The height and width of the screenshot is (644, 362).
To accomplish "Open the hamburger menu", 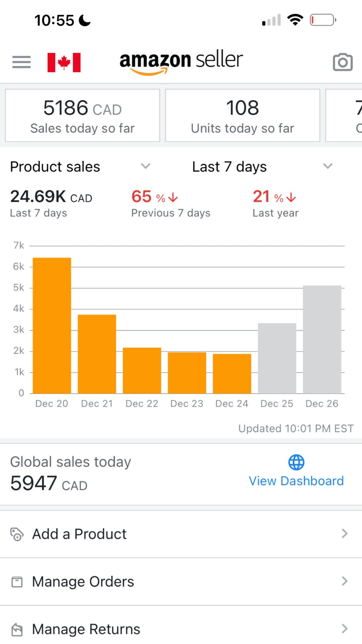I will (x=21, y=62).
